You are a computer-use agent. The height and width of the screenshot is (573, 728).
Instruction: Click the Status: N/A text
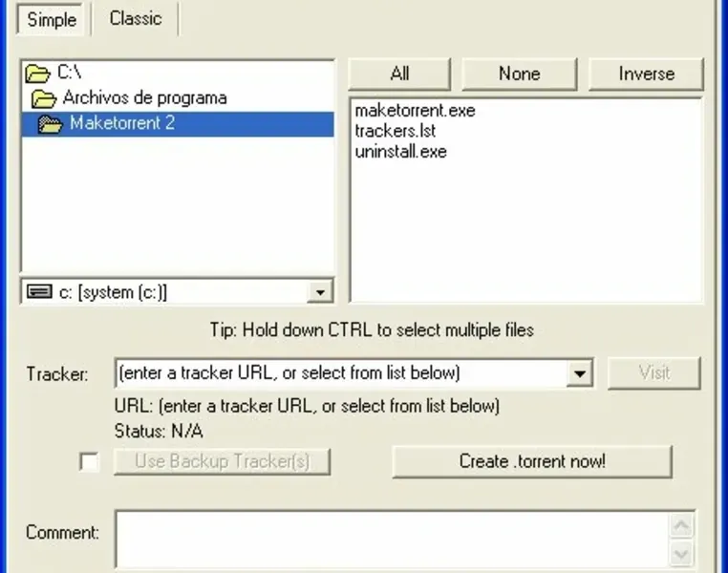pos(159,432)
